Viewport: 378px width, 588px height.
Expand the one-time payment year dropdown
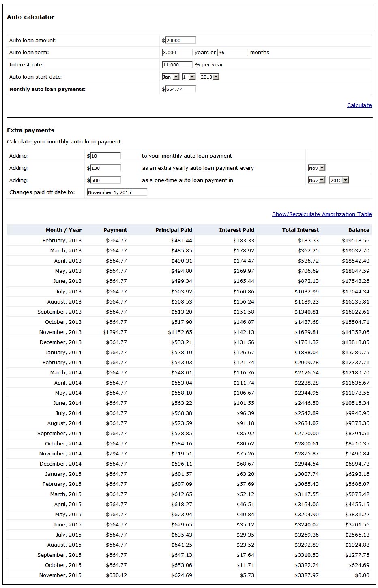tap(339, 180)
